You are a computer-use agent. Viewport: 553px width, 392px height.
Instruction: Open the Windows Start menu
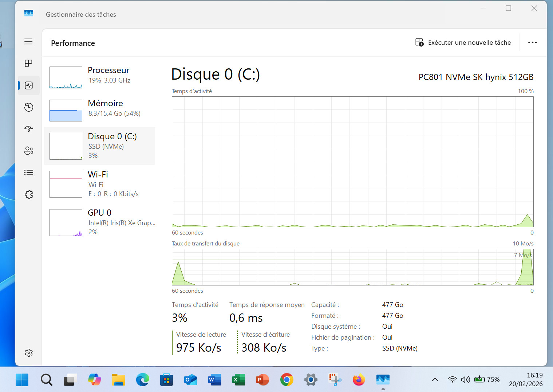(22, 380)
